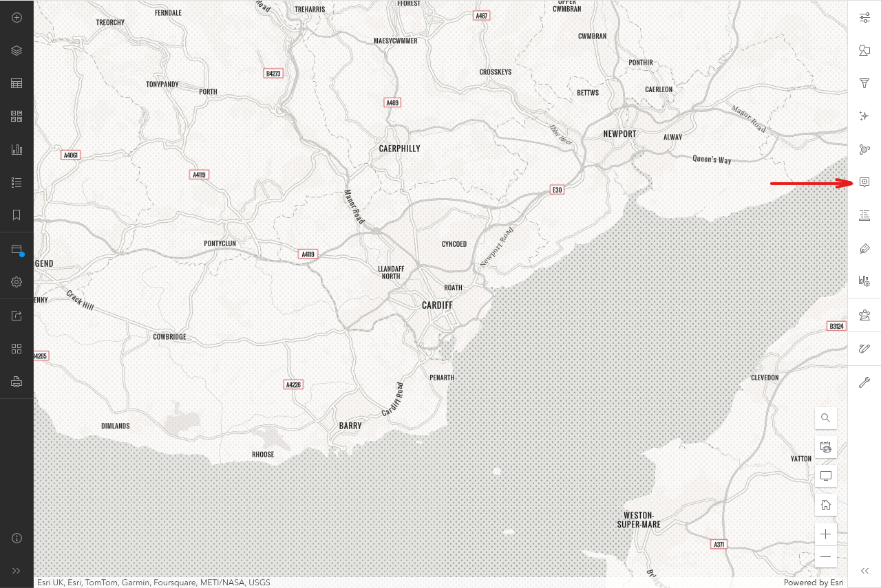Click the zoom in plus button
This screenshot has width=881, height=588.
tap(826, 534)
